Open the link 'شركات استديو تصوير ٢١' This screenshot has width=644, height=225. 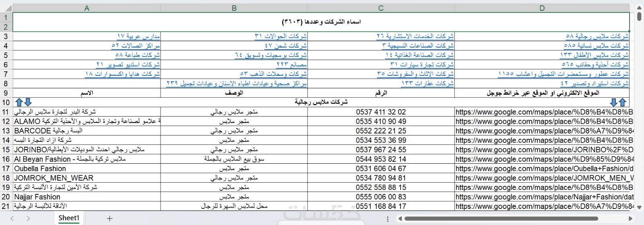[128, 65]
